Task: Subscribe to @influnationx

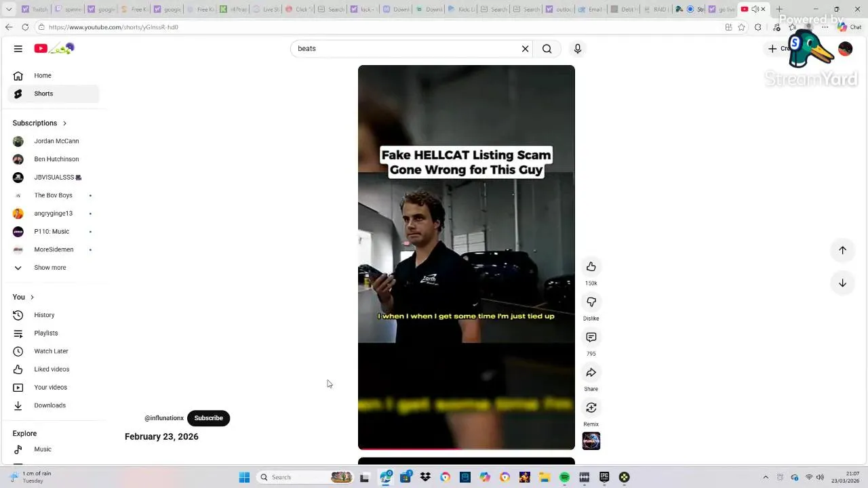Action: [208, 418]
